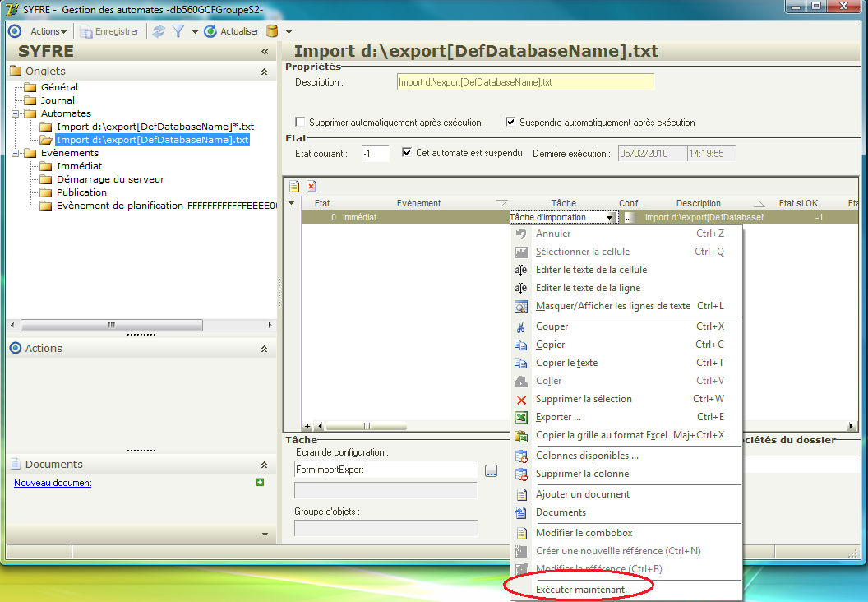Click the Evènement column header
The width and height of the screenshot is (868, 602).
[x=418, y=203]
